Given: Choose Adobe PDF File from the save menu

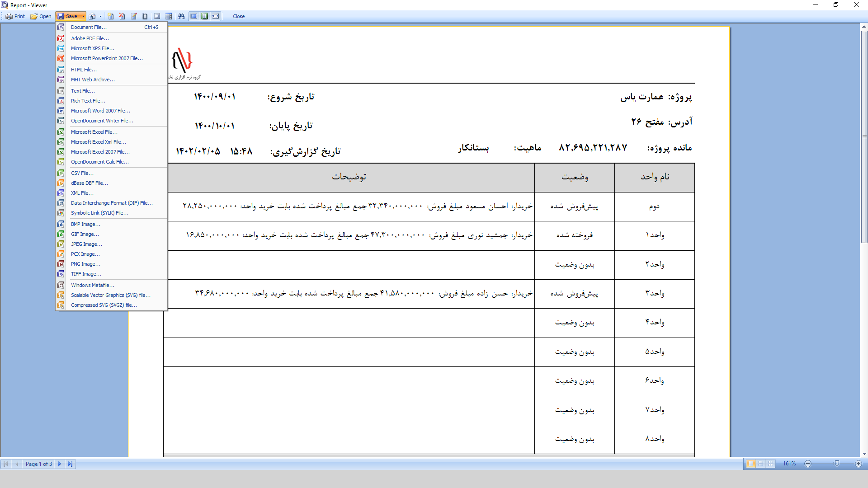Looking at the screenshot, I should [90, 38].
